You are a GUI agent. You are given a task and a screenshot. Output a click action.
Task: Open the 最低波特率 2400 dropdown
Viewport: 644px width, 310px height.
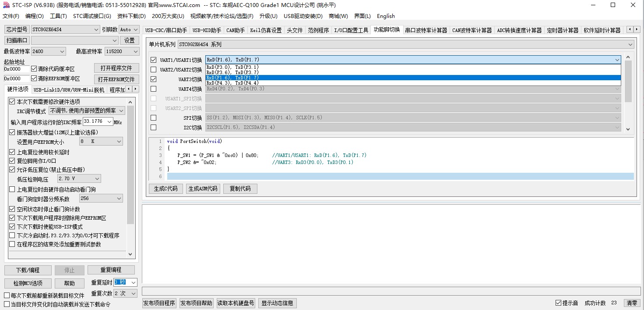48,51
